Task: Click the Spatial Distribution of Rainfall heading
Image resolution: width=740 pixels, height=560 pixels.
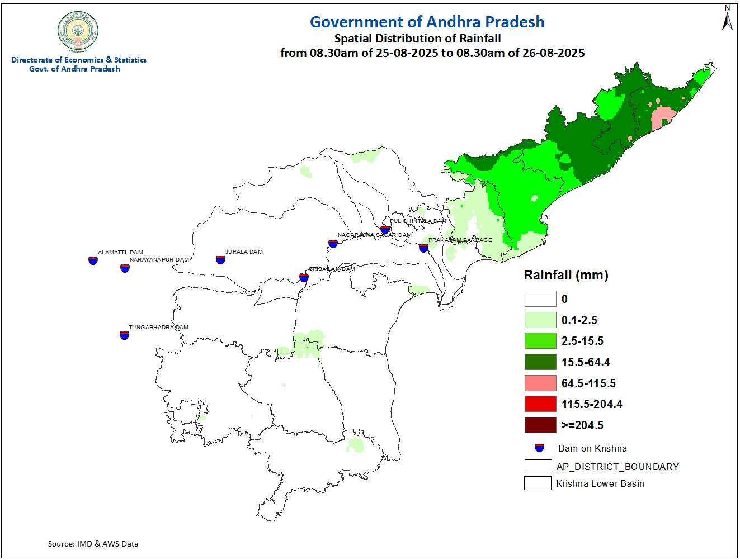Action: [x=417, y=39]
